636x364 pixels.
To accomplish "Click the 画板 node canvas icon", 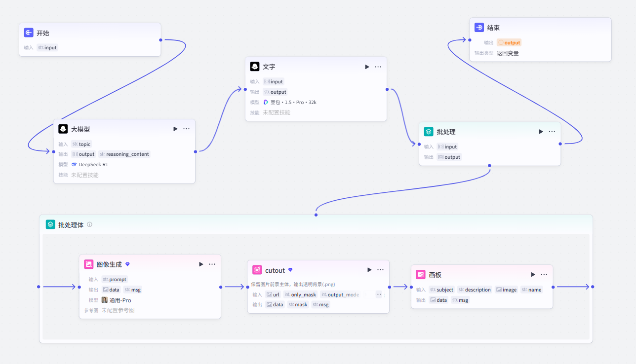I will 421,275.
